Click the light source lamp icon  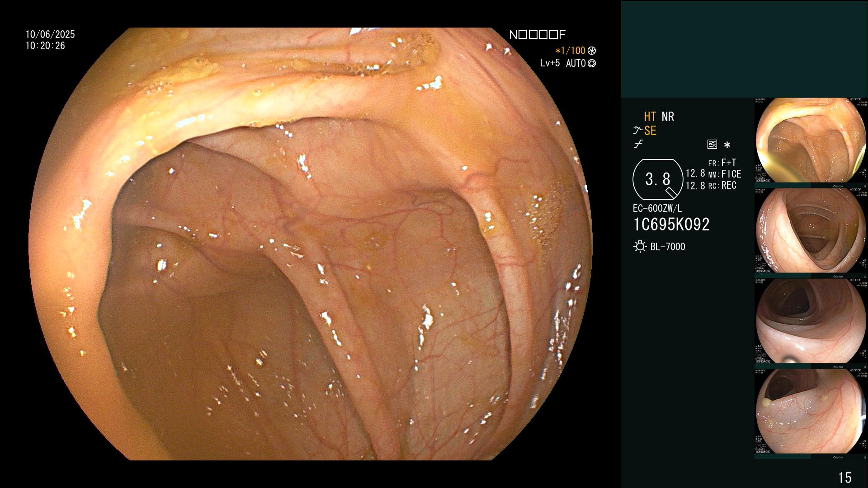pyautogui.click(x=640, y=247)
